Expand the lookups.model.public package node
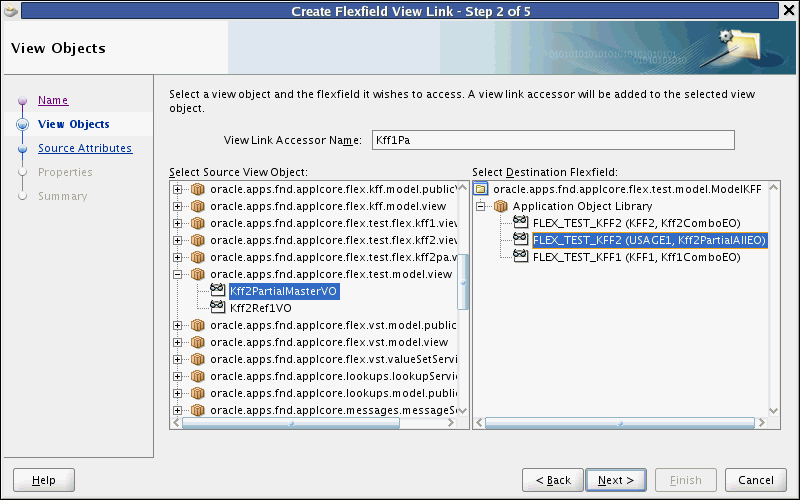800x500 pixels. pos(177,393)
